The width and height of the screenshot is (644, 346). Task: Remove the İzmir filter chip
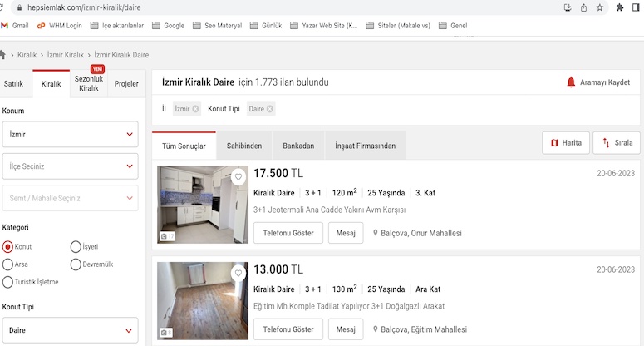(x=195, y=109)
